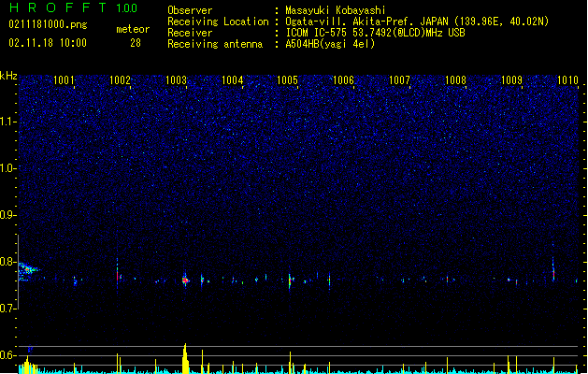Screen dimensions: 588x374
Task: Select the observer name Masayuki Kobayashi
Action: coord(336,10)
